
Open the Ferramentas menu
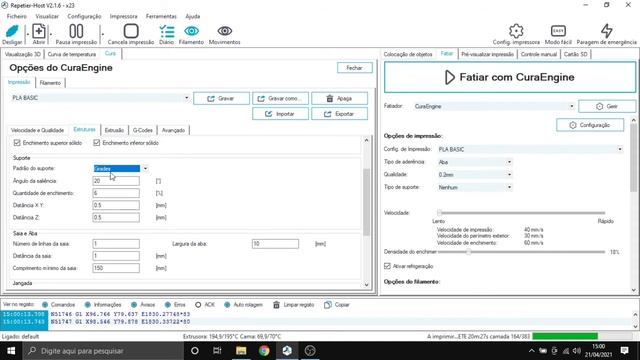tap(161, 16)
